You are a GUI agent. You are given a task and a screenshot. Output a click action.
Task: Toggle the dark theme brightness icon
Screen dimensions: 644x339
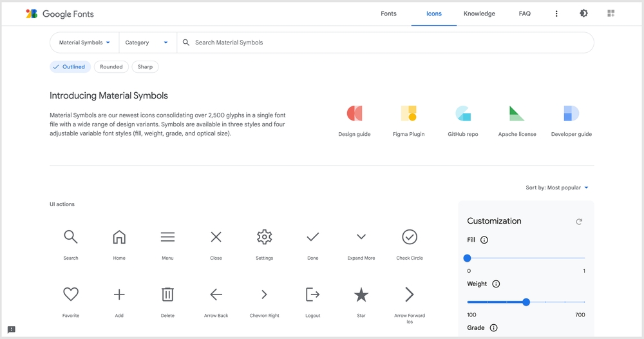tap(583, 14)
